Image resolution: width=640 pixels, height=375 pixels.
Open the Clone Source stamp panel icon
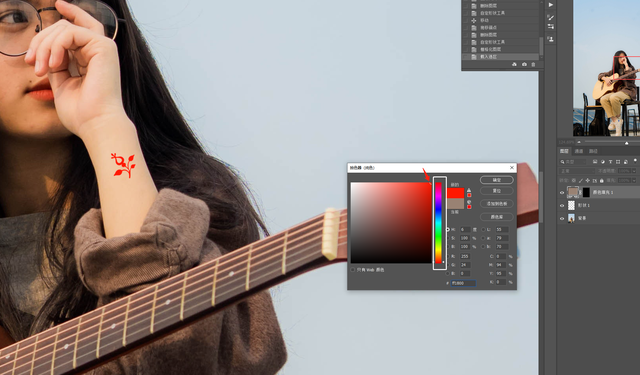(x=551, y=39)
